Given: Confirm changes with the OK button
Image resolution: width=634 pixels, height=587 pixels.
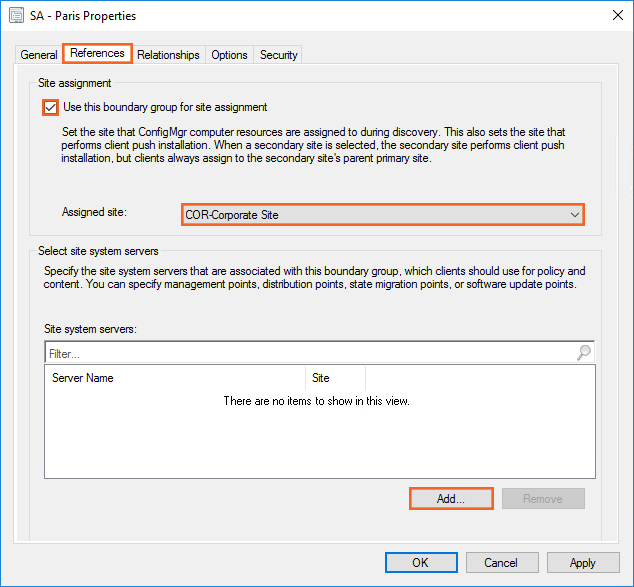Looking at the screenshot, I should [x=420, y=562].
